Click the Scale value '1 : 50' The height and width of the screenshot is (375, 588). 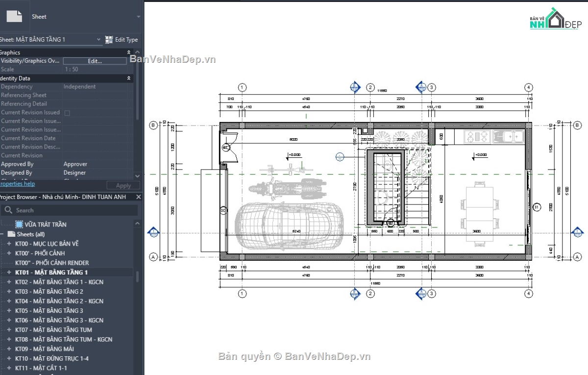(72, 70)
